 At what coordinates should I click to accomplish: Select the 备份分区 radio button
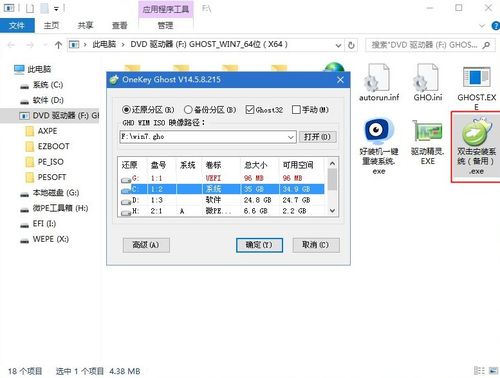[x=188, y=109]
